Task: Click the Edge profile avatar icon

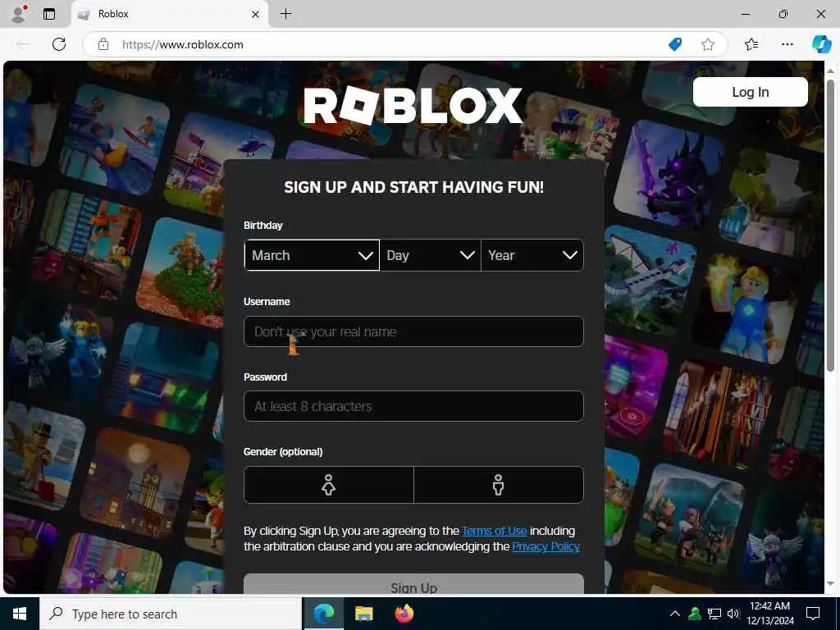Action: tap(19, 14)
